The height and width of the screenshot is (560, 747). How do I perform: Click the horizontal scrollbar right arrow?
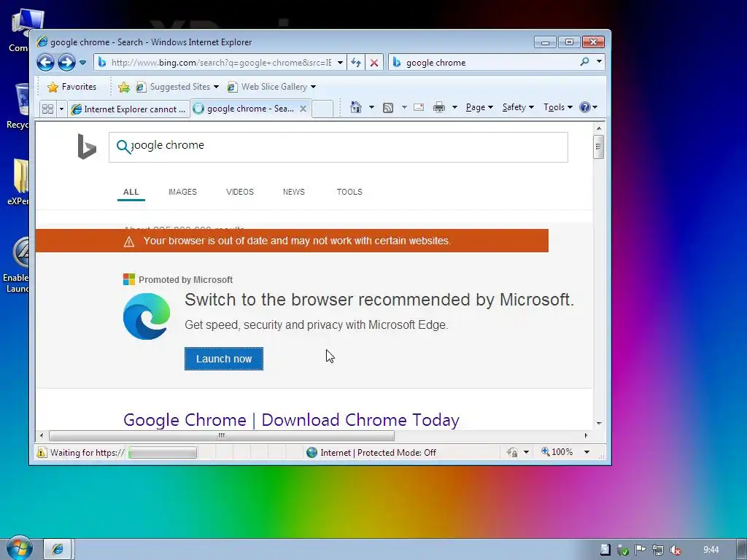[586, 435]
